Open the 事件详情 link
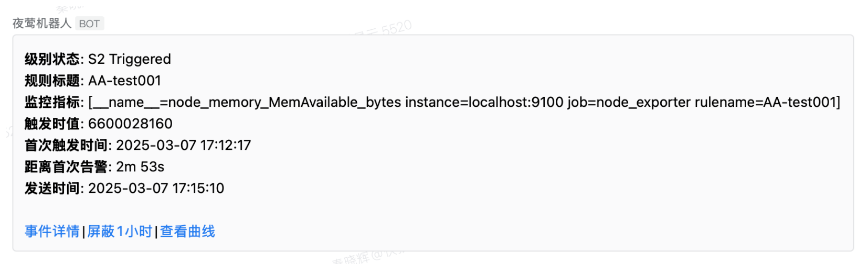868x264 pixels. (x=52, y=231)
